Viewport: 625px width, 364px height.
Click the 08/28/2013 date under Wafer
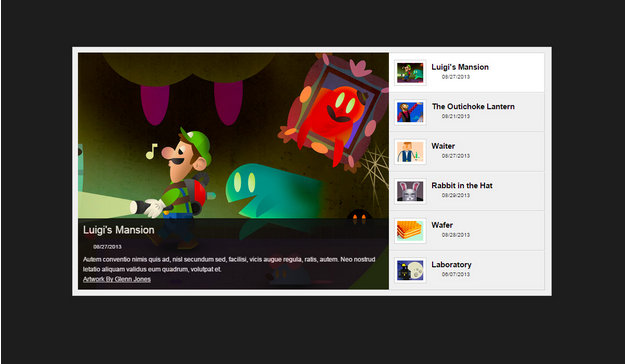point(456,235)
